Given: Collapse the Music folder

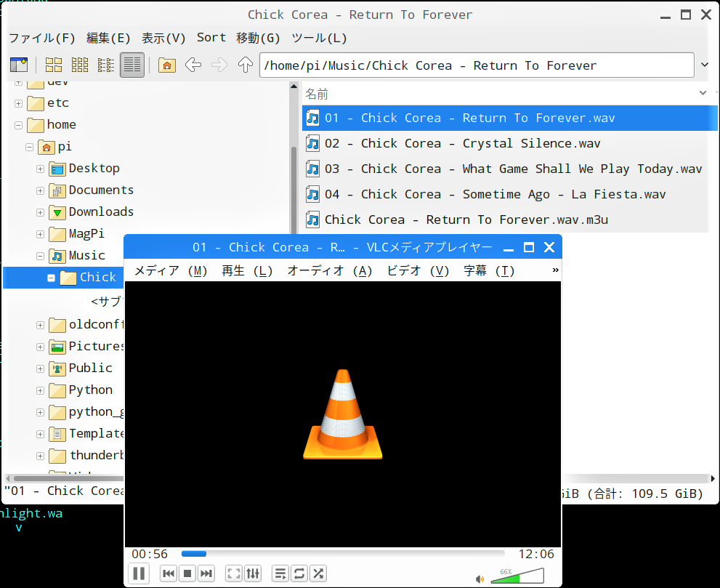Looking at the screenshot, I should pos(41,257).
